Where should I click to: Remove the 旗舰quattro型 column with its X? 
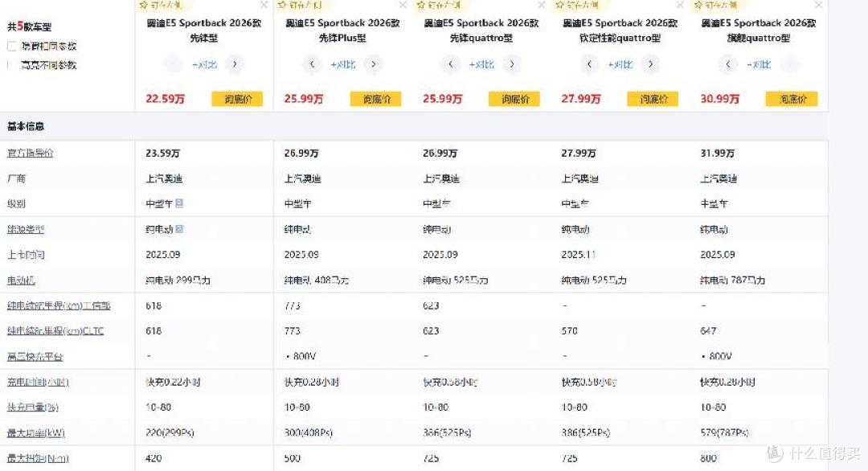819,5
